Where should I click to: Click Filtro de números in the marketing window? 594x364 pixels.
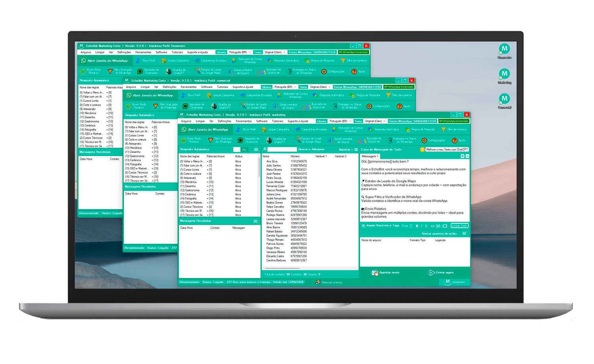click(x=454, y=130)
